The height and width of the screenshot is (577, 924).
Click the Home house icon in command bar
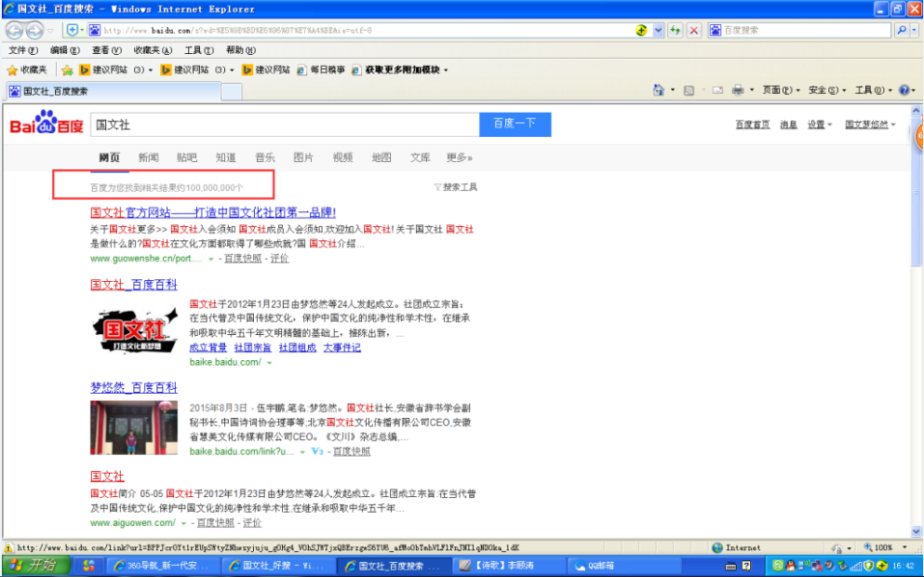pyautogui.click(x=658, y=90)
